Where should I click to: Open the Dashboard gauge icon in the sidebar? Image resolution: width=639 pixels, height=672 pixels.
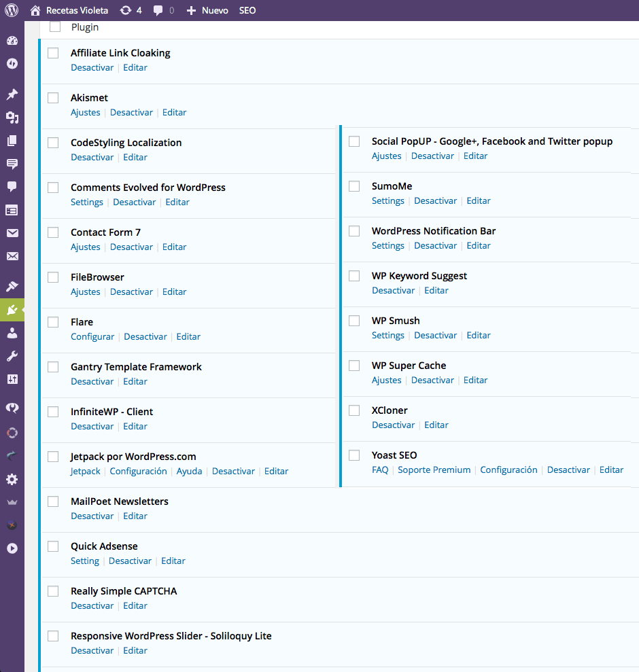[12, 41]
